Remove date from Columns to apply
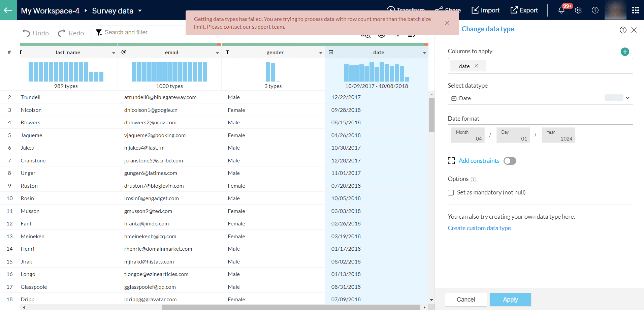The image size is (644, 310). tap(476, 66)
